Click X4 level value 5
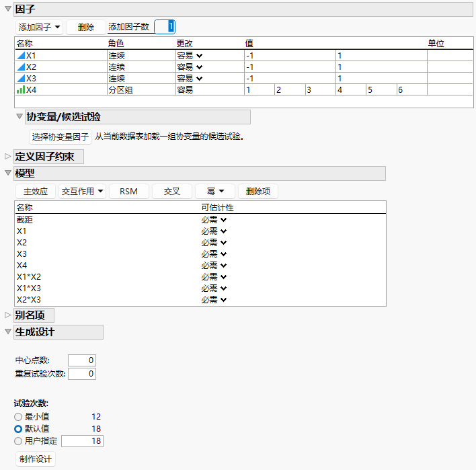The width and height of the screenshot is (476, 470). click(381, 90)
